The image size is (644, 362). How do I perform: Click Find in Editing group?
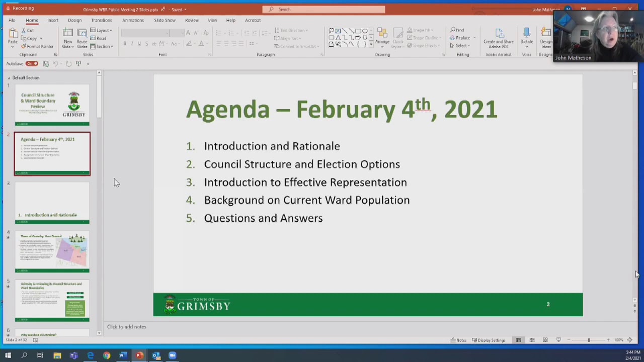pos(457,30)
